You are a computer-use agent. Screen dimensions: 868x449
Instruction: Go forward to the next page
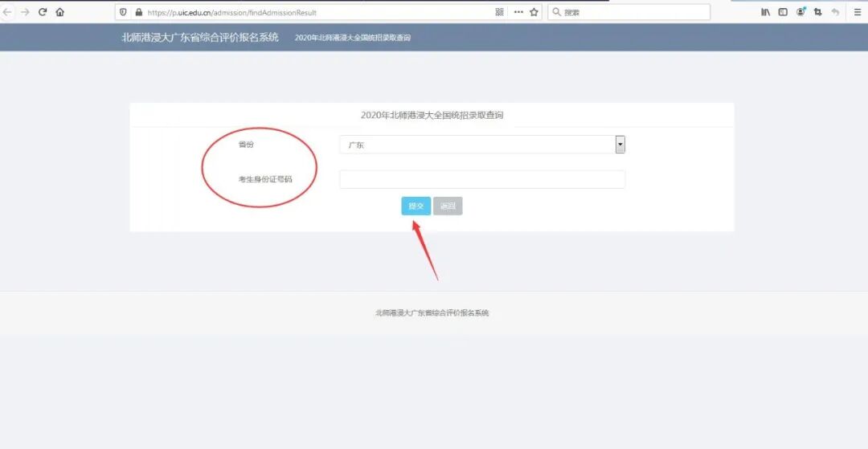click(25, 12)
